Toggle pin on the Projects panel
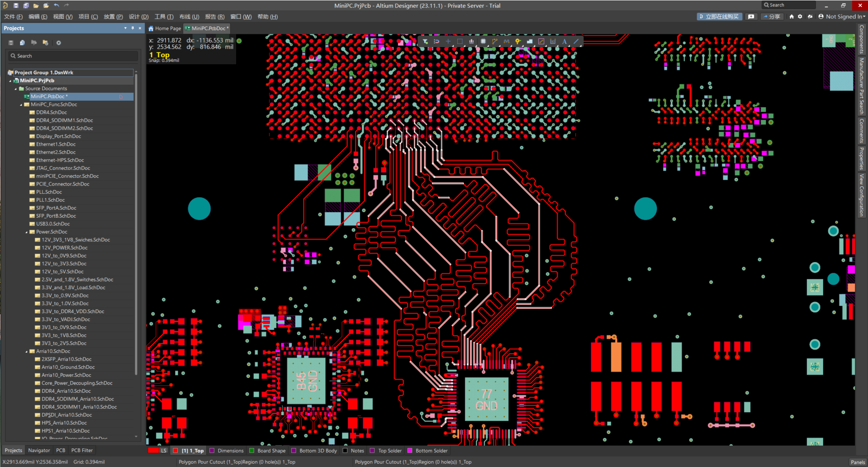 coord(133,28)
